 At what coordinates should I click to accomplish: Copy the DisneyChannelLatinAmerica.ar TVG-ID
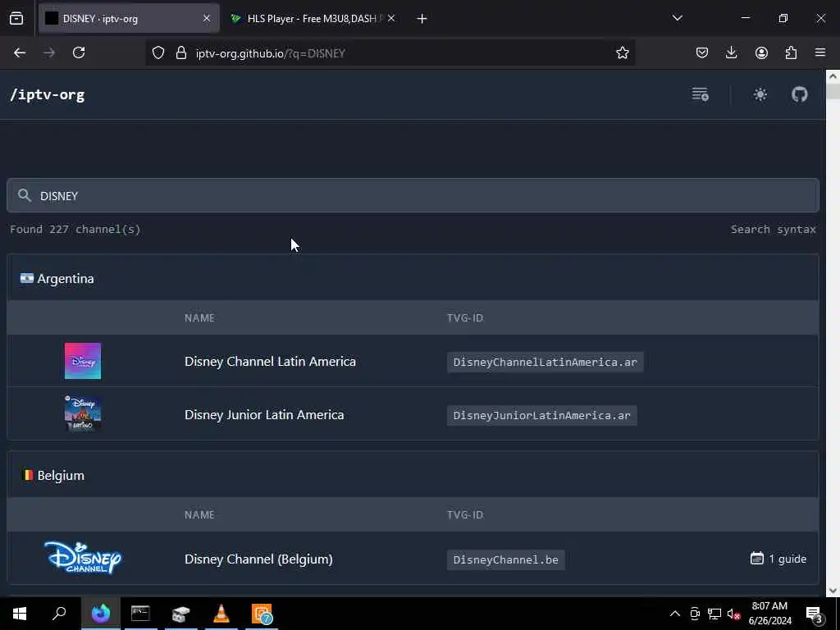click(545, 362)
